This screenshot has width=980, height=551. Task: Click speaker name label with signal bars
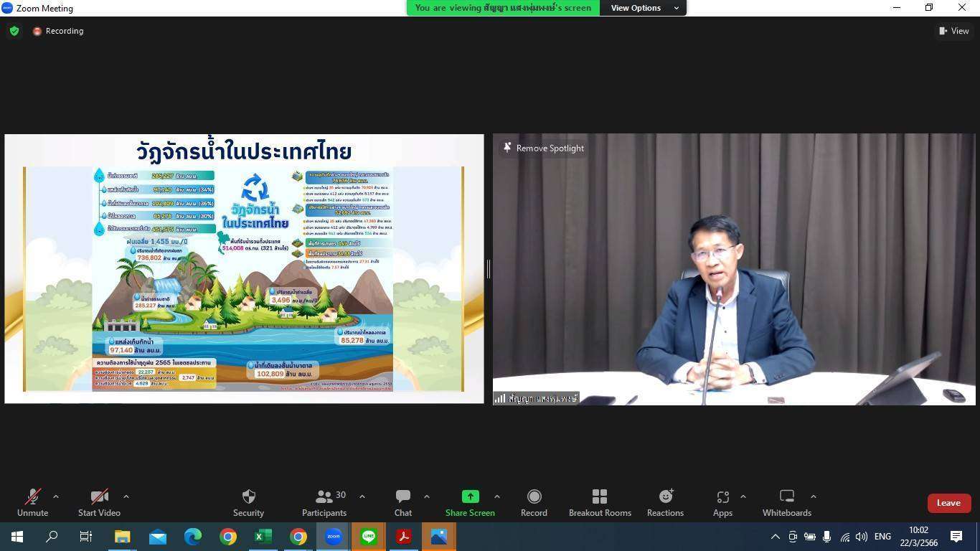click(536, 398)
